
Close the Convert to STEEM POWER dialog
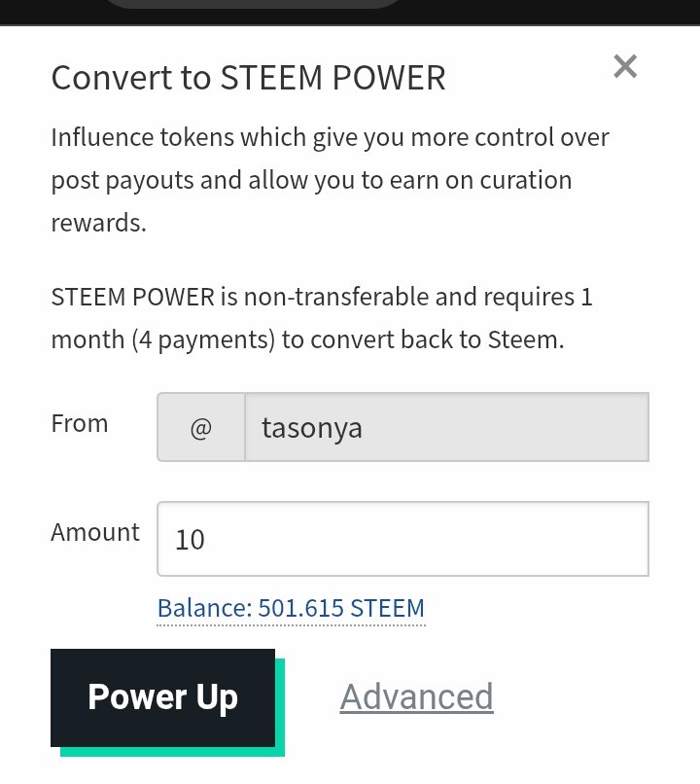625,66
